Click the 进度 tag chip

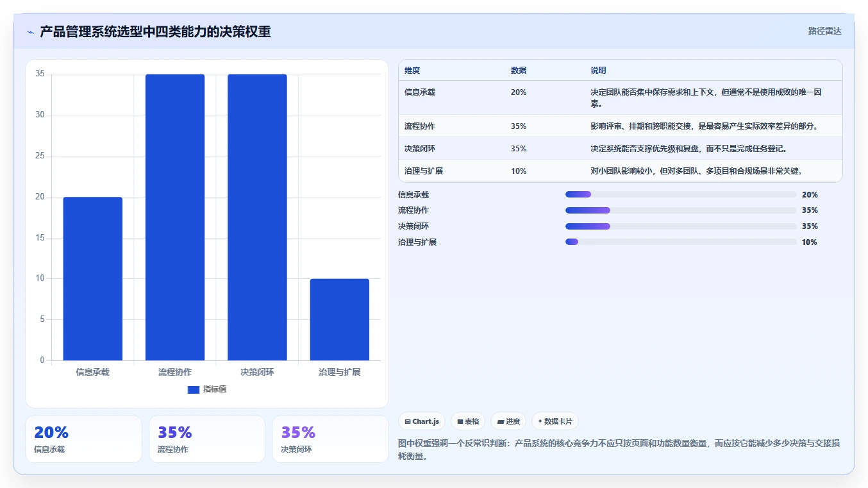tap(508, 421)
